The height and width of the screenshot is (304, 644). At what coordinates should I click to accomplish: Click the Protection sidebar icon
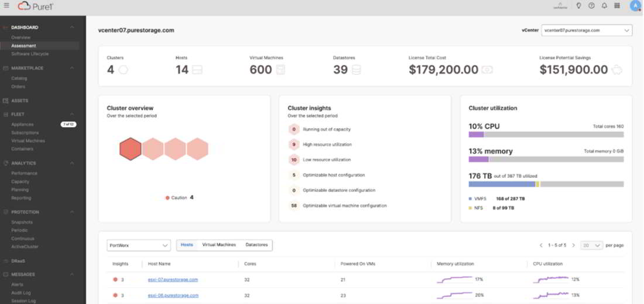tap(6, 212)
